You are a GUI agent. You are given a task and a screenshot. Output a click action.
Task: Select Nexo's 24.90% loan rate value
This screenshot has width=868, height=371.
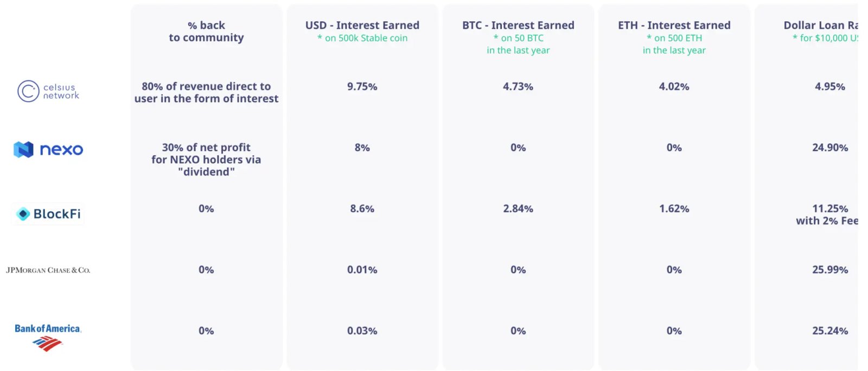click(829, 148)
